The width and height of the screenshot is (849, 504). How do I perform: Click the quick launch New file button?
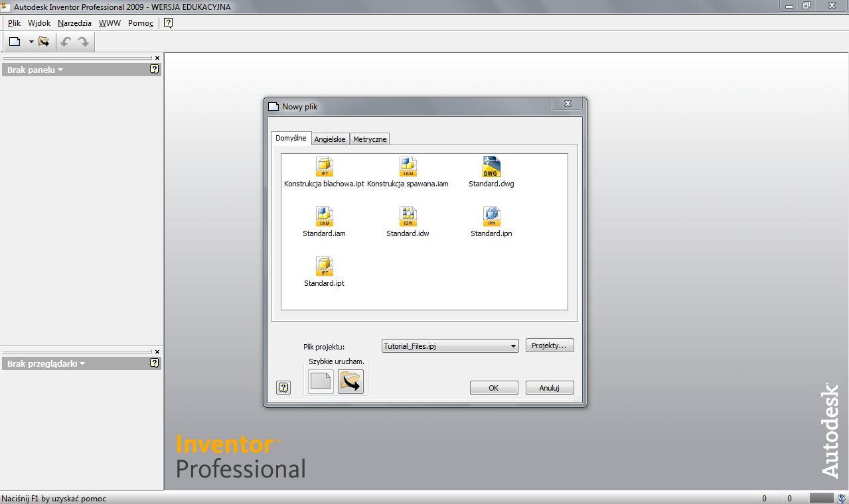[321, 381]
